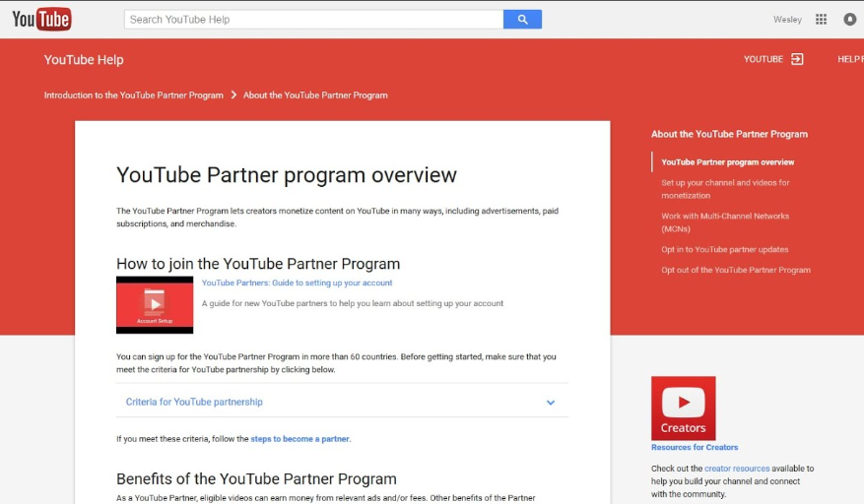This screenshot has width=864, height=504.
Task: Select YouTube Partner program overview sidebar item
Action: click(728, 162)
